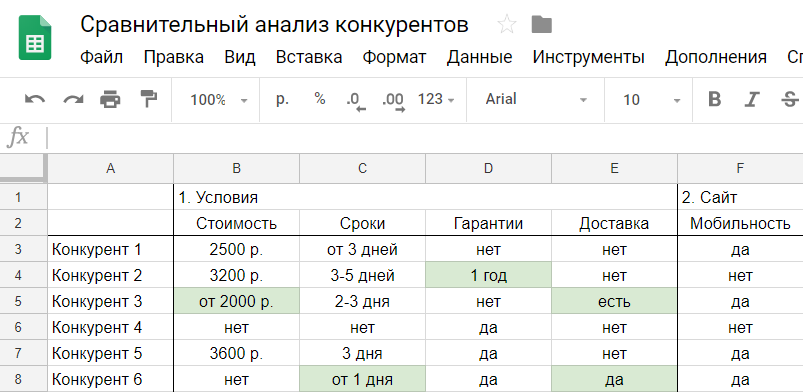
Task: Select the 'Сроки' header cell
Action: (363, 223)
